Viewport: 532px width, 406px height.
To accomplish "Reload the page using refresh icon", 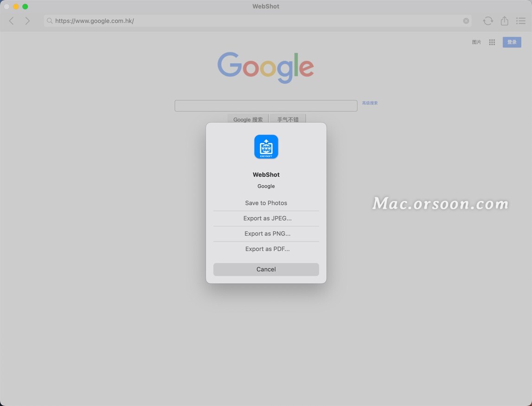I will [x=488, y=21].
